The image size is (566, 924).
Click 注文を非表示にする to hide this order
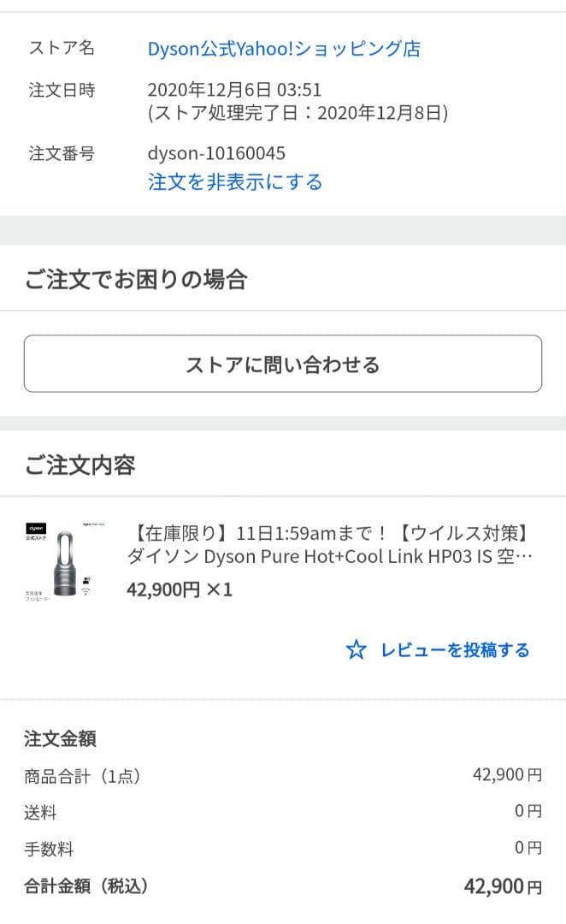point(234,181)
